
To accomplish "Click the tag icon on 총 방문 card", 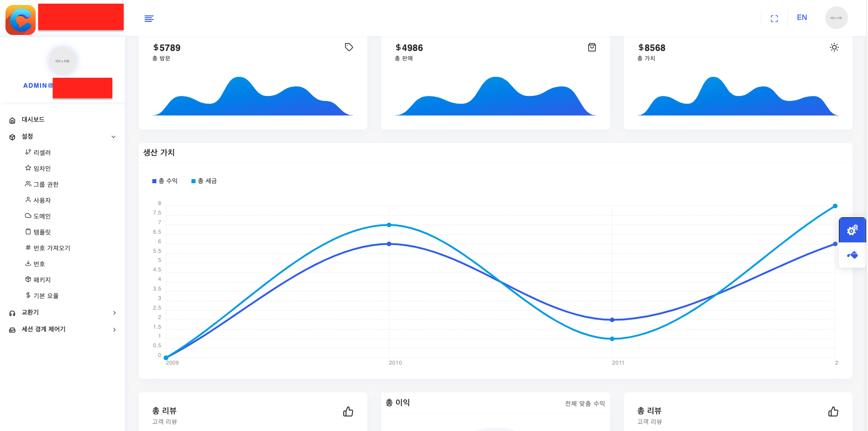I will click(349, 47).
